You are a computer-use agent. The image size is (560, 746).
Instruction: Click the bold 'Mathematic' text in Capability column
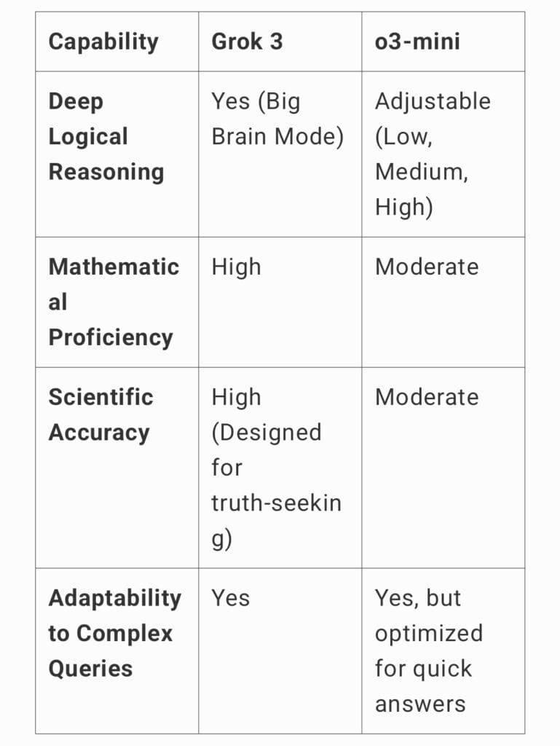[114, 267]
